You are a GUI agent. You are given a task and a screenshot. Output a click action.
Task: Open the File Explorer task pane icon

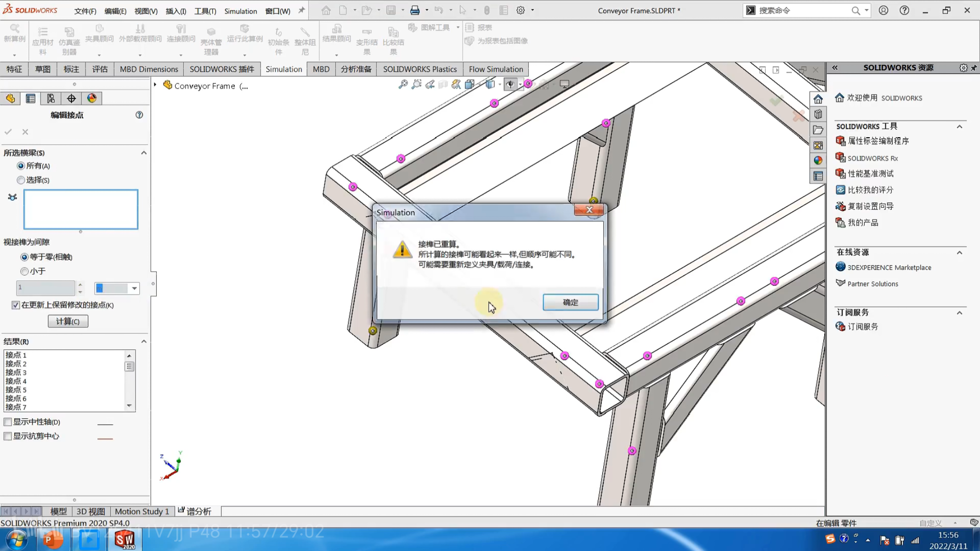(x=818, y=130)
